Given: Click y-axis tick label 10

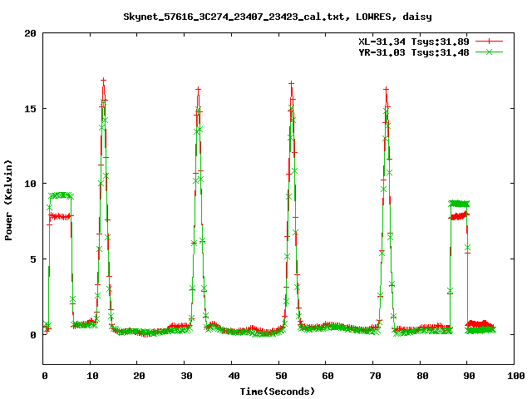Looking at the screenshot, I should [x=30, y=184].
